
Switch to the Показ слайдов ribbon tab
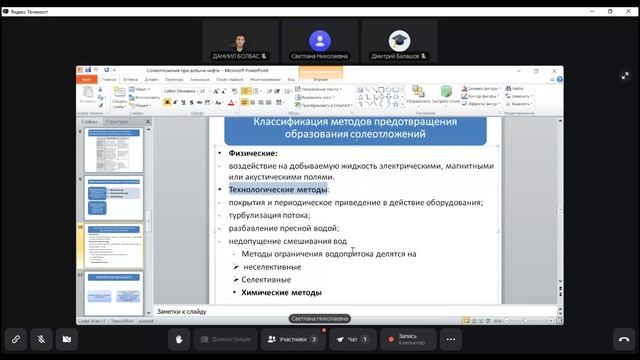coord(229,79)
